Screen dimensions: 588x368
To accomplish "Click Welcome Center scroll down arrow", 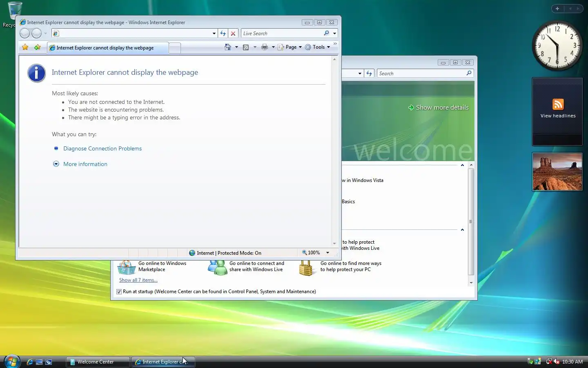I will point(471,283).
